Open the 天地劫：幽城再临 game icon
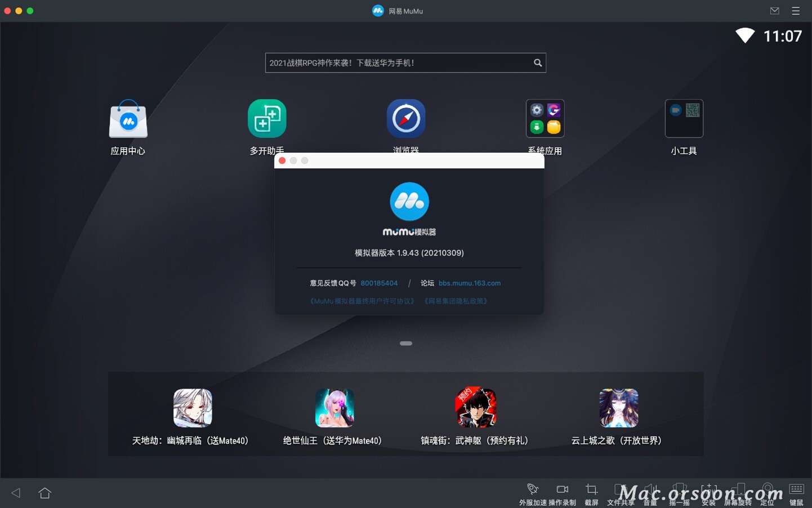Screen dimensions: 812x508 pos(193,408)
